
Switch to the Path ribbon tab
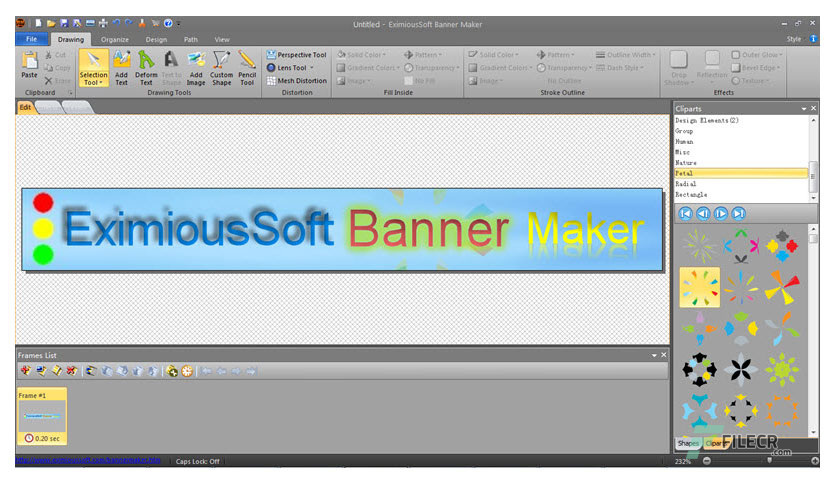(x=191, y=39)
